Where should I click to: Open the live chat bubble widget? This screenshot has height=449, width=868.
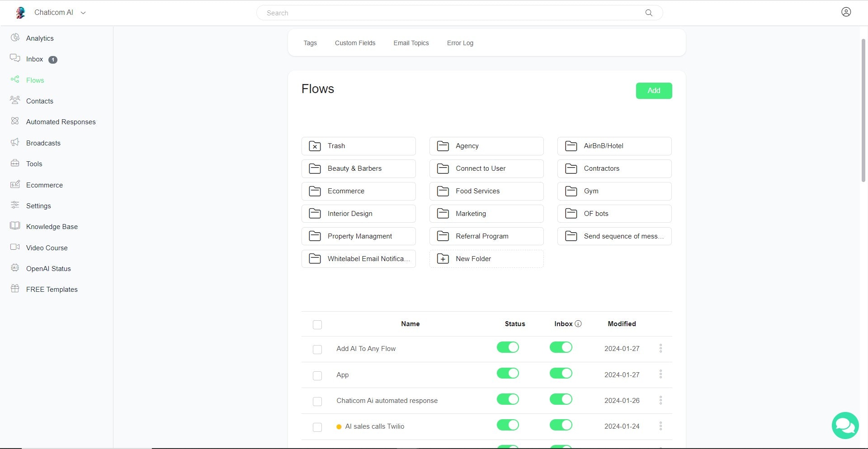point(845,425)
